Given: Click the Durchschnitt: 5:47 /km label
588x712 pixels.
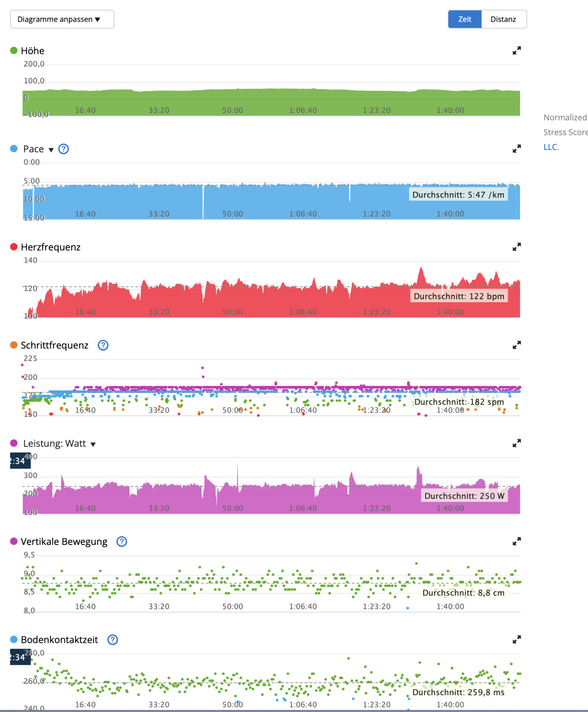Looking at the screenshot, I should 458,195.
